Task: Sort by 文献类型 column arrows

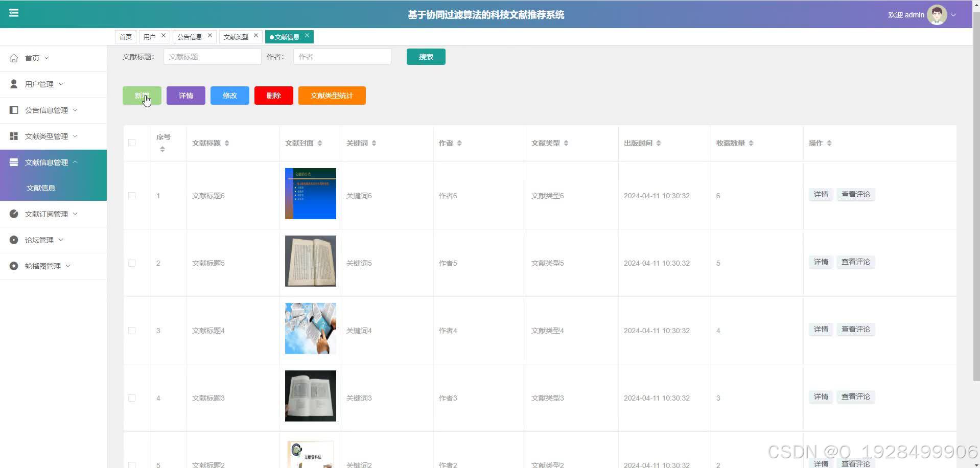Action: (566, 143)
